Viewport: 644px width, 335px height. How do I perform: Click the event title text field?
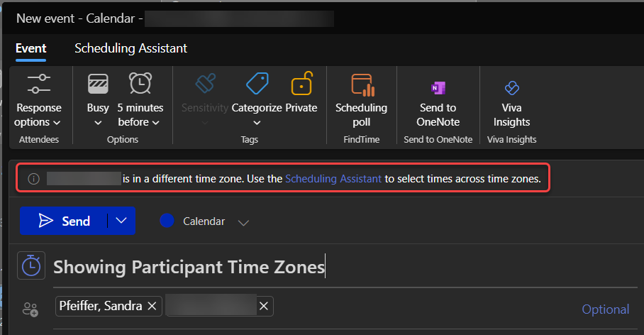(340, 268)
